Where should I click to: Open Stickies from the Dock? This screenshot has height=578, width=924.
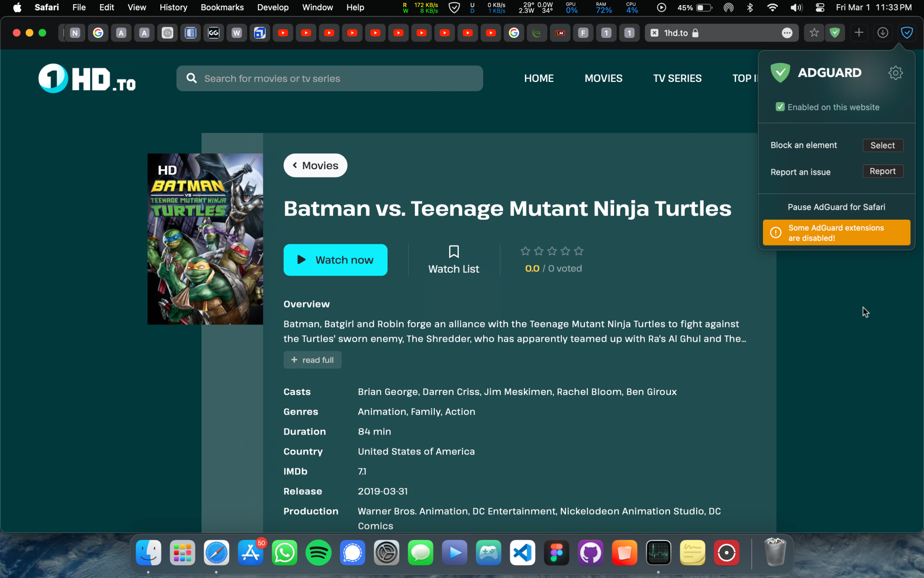(693, 553)
